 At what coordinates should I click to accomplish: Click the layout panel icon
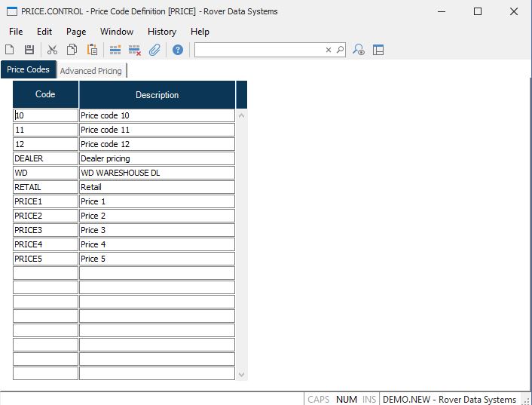[x=378, y=50]
